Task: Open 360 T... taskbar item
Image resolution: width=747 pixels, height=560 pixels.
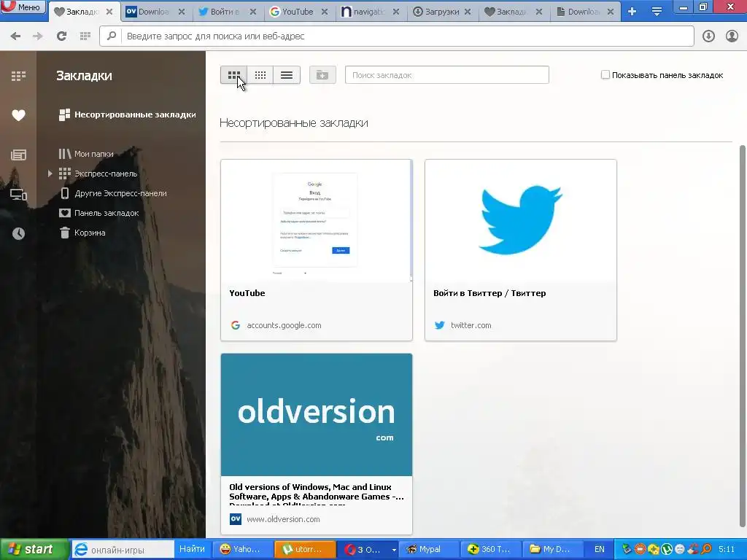Action: point(491,549)
